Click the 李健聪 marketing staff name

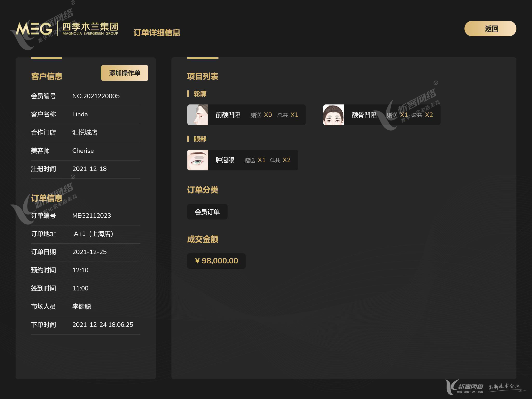tap(82, 307)
